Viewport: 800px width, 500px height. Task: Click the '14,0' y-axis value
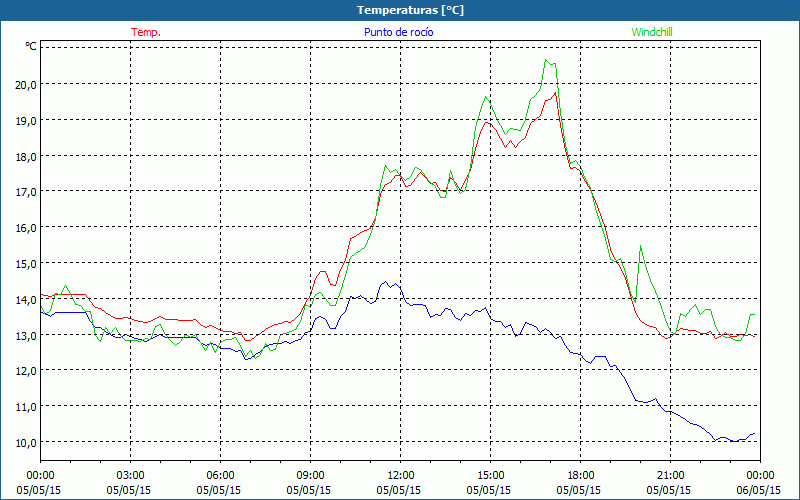click(26, 299)
